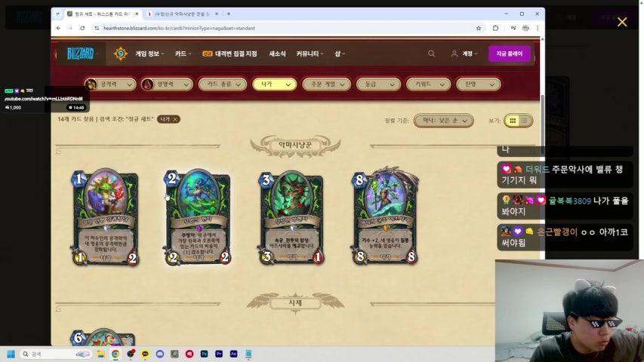The width and height of the screenshot is (644, 362).
Task: Open After Effects from the taskbar
Action: 234,354
